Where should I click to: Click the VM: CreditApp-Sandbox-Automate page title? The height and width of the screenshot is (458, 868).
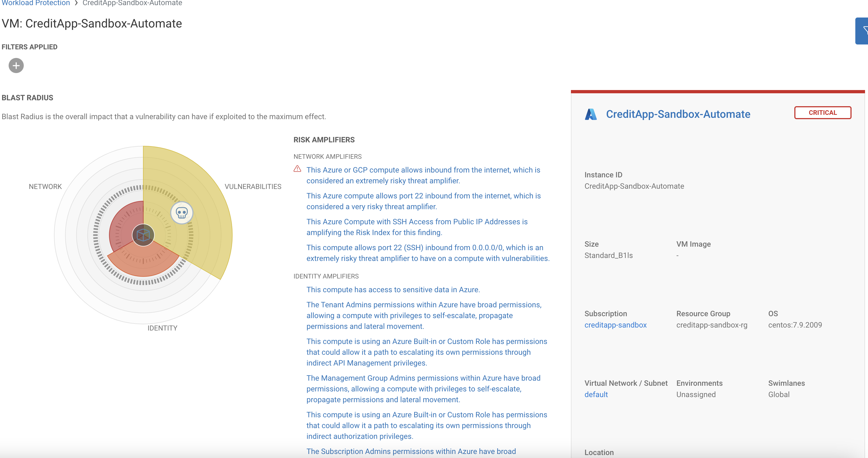click(92, 23)
